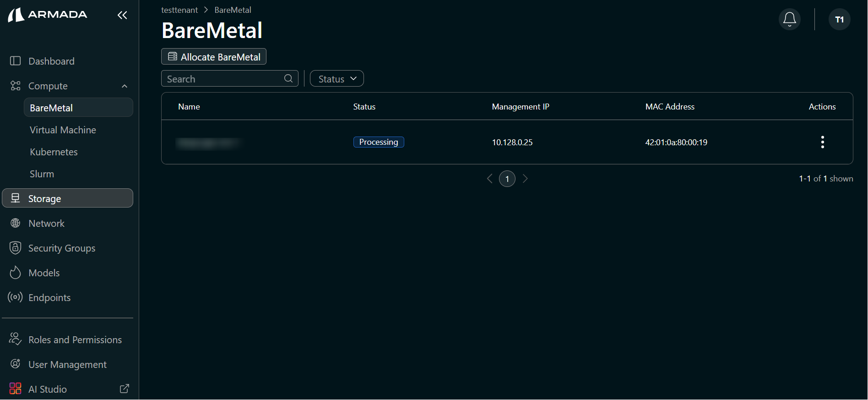Image resolution: width=868 pixels, height=400 pixels.
Task: Click the Actions column header
Action: pyautogui.click(x=822, y=106)
